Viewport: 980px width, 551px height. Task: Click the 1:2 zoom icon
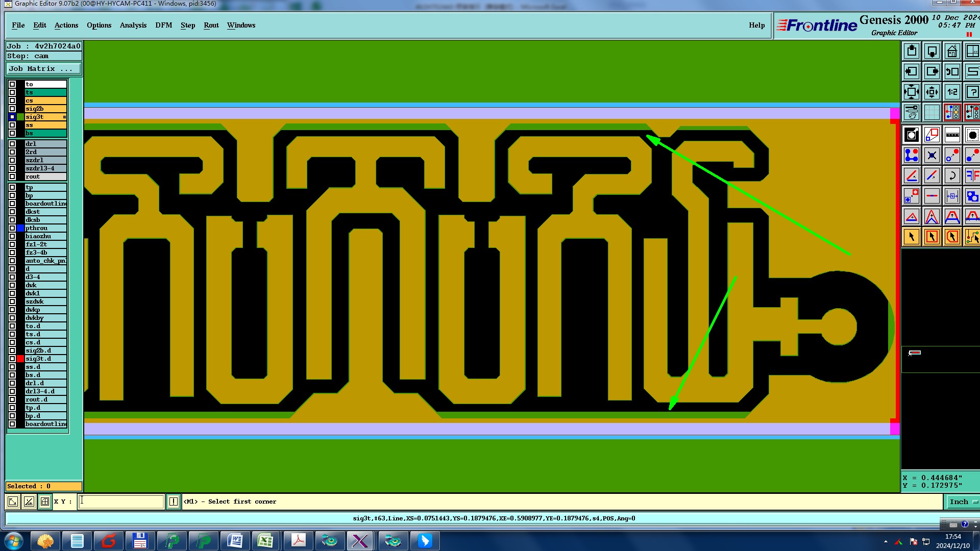tap(952, 92)
